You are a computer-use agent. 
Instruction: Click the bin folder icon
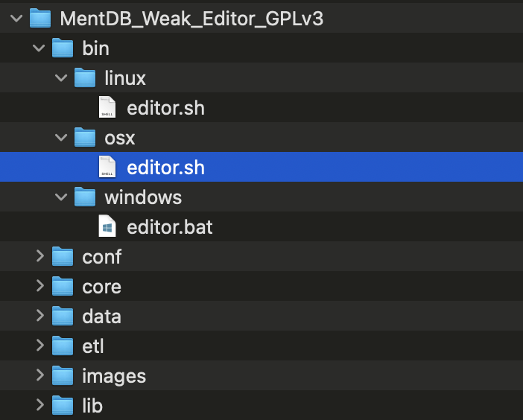tap(63, 48)
